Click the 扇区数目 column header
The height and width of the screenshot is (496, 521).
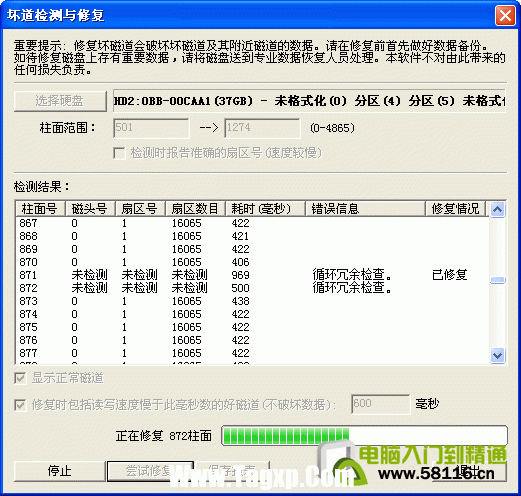coord(195,209)
